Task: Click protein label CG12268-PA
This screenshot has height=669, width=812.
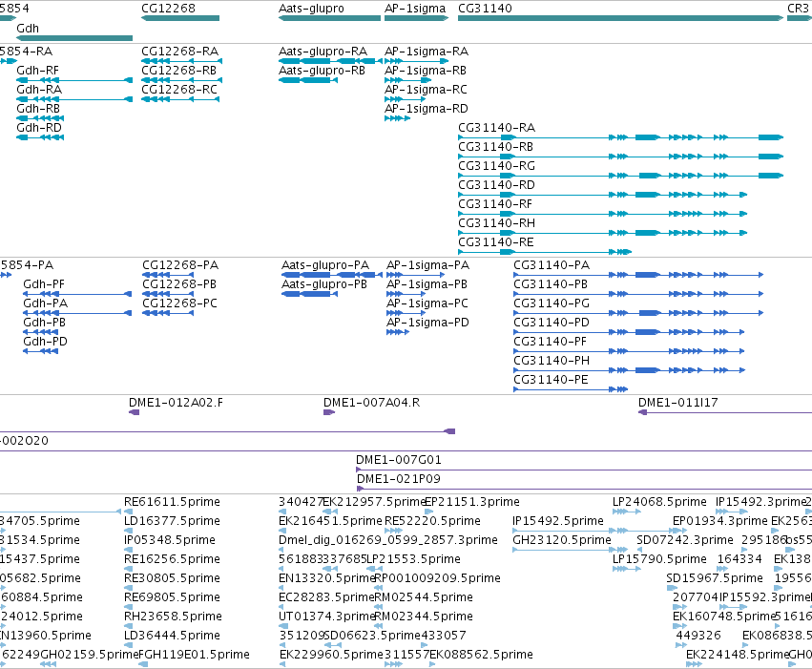Action: coord(180,265)
